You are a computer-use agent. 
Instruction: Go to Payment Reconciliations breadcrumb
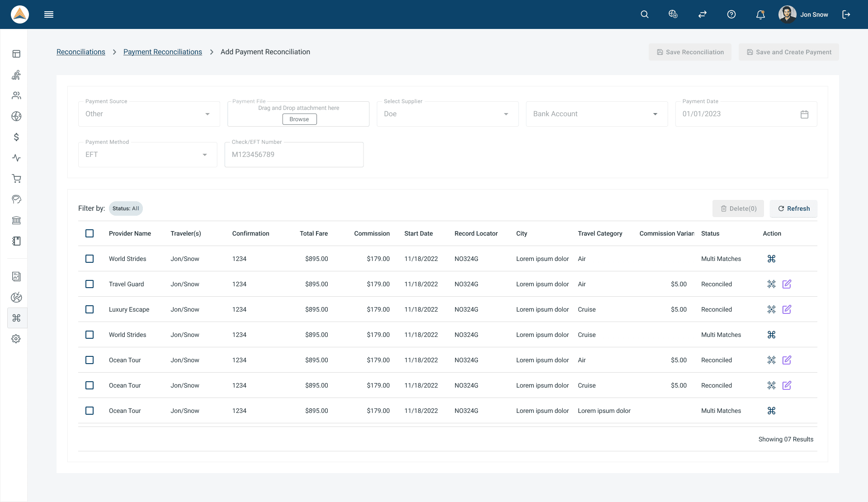click(x=163, y=52)
